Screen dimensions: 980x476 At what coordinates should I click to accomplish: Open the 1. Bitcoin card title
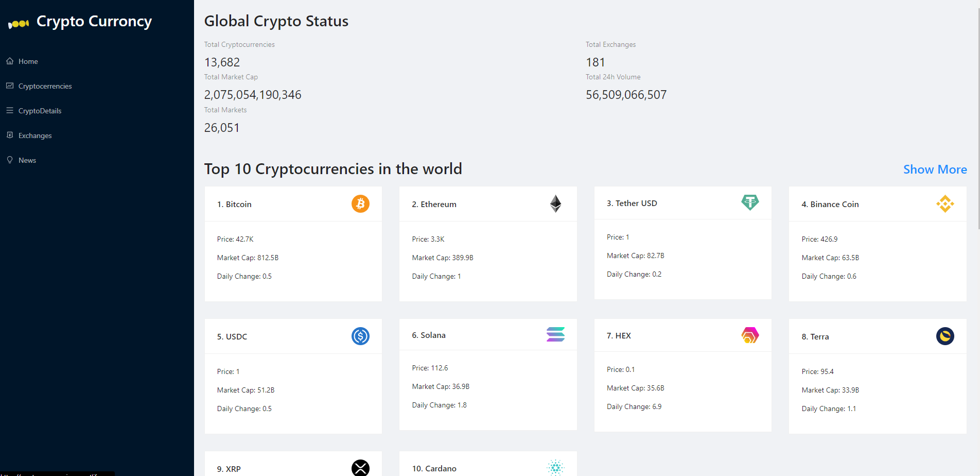[x=234, y=205]
